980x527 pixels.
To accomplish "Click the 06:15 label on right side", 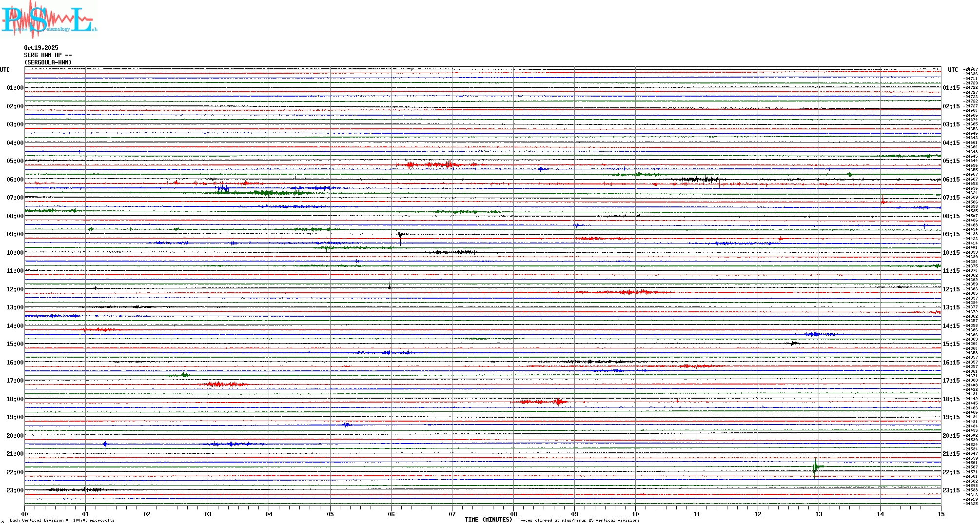I will coord(951,180).
